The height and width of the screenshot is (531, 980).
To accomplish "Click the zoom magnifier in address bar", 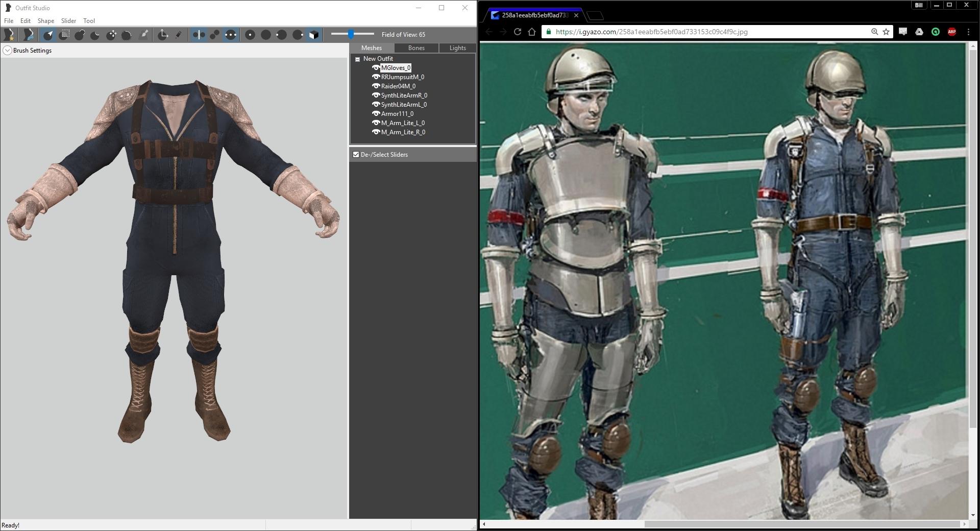I will click(874, 32).
